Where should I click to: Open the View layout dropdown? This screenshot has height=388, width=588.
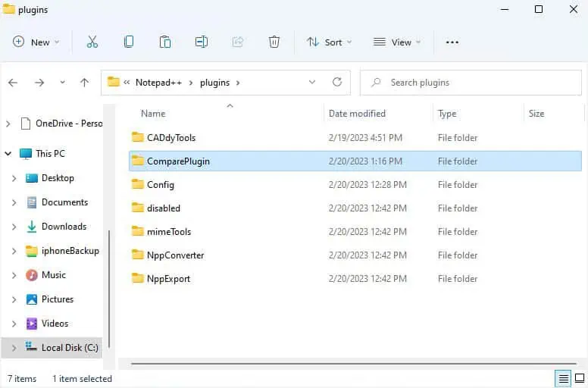click(x=397, y=42)
